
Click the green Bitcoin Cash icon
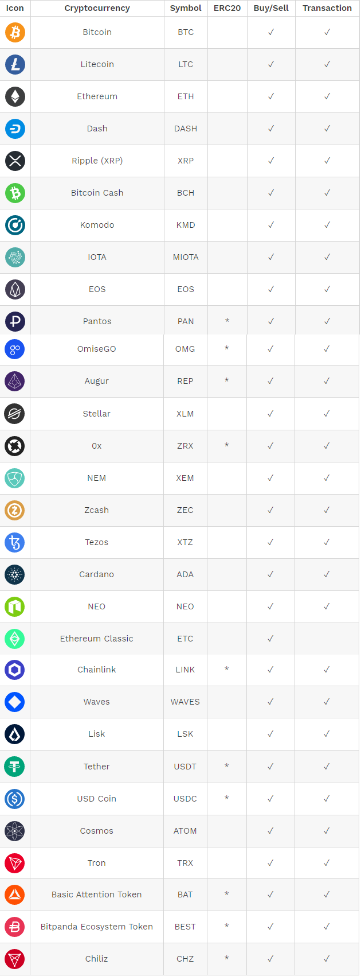pos(15,193)
